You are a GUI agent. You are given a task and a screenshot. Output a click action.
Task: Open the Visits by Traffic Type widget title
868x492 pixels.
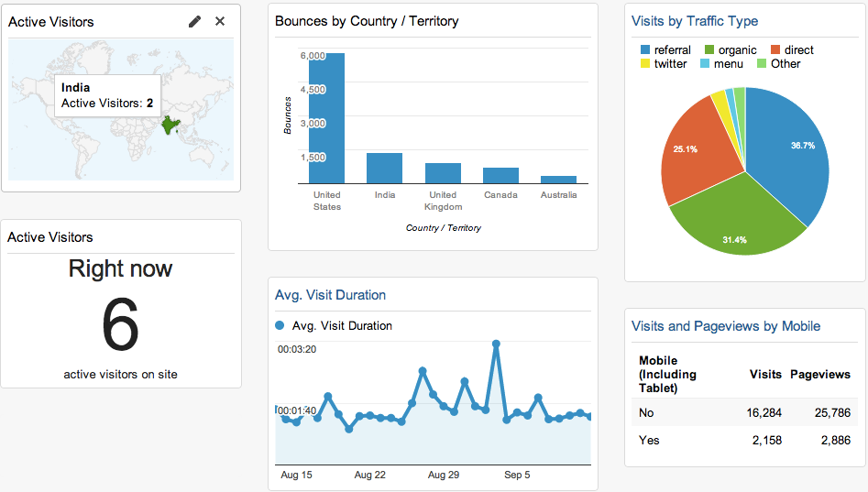pyautogui.click(x=695, y=21)
